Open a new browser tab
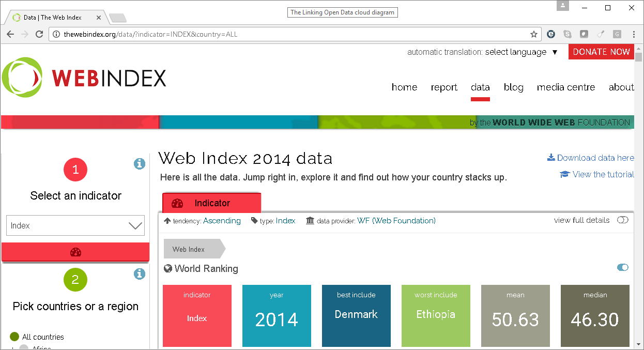 click(118, 18)
